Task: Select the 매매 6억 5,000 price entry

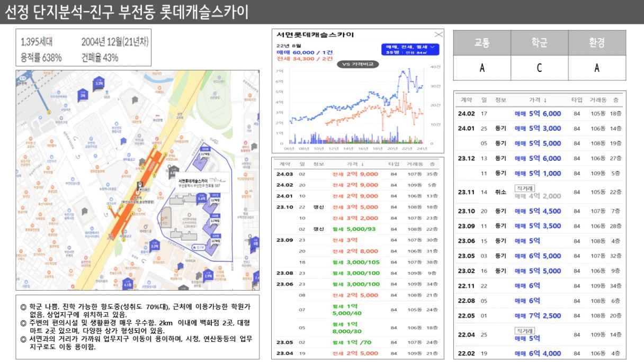Action: [x=538, y=256]
